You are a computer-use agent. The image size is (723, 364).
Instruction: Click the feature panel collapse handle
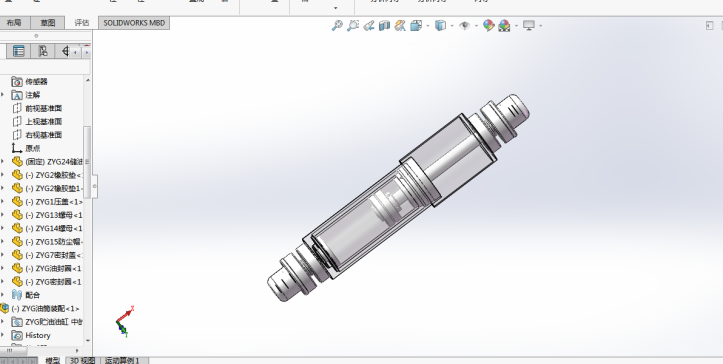95,186
